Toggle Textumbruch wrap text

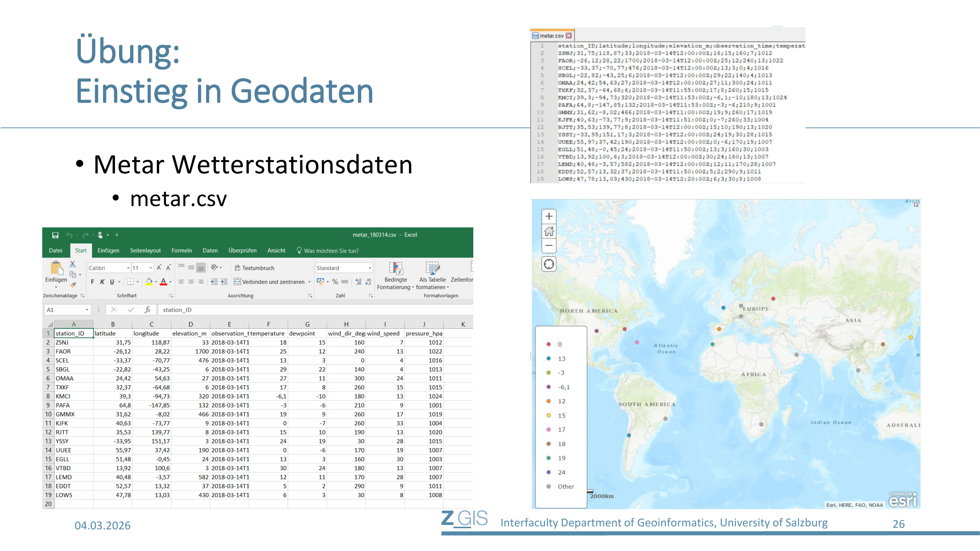[254, 268]
